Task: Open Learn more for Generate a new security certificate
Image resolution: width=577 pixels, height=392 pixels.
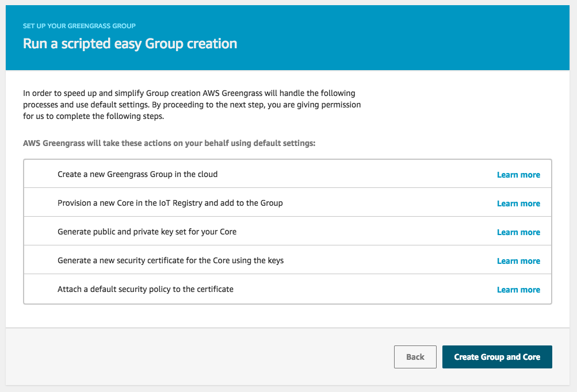Action: coord(518,261)
